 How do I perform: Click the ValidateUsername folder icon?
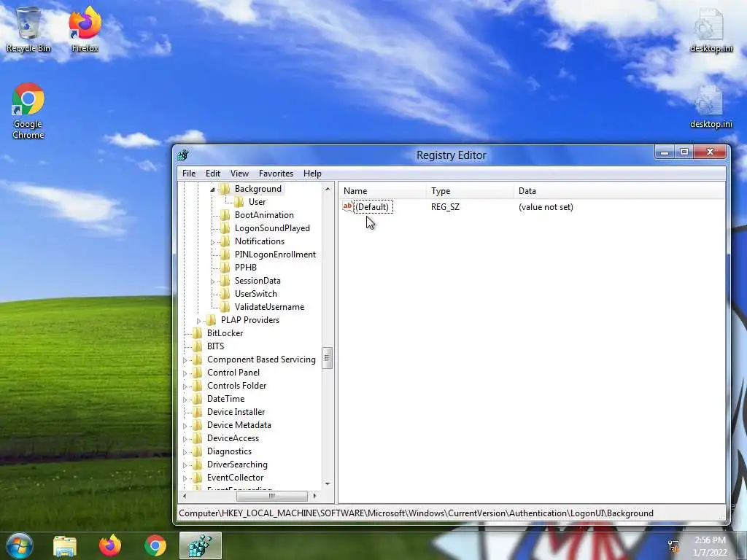pos(225,307)
